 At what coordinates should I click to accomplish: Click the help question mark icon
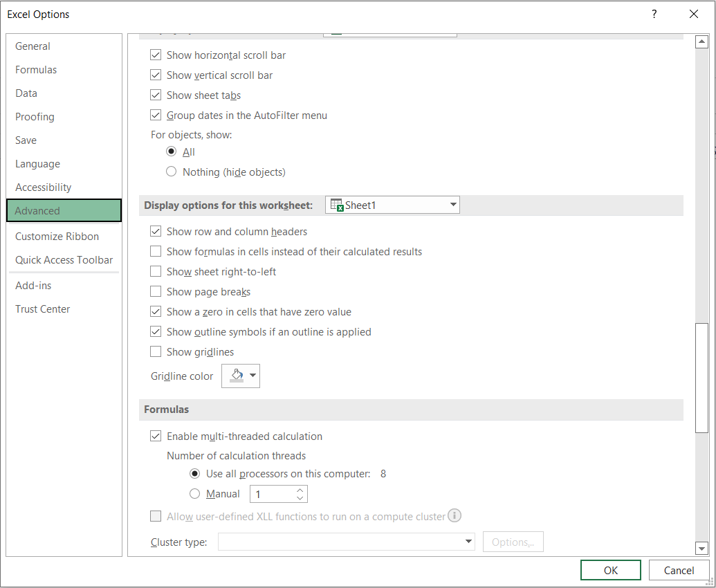(x=654, y=14)
